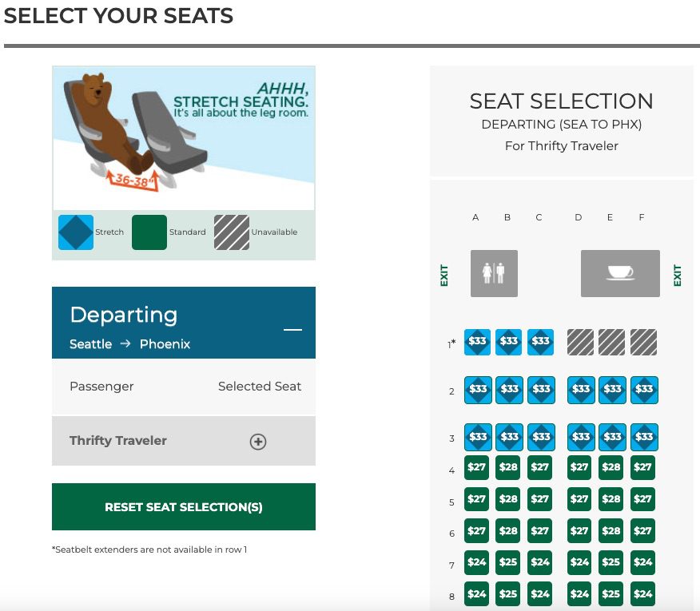Click the Reset Seat Selection(s) button
The image size is (700, 611).
(183, 506)
